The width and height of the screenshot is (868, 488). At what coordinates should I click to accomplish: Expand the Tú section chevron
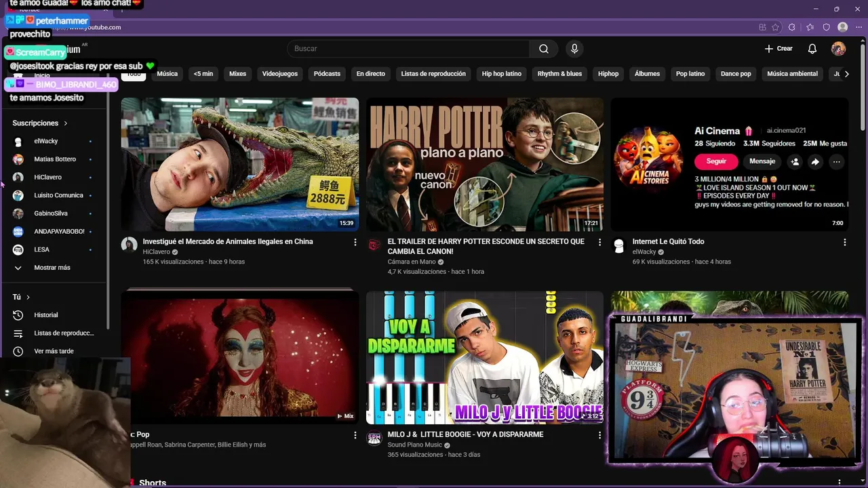point(28,297)
